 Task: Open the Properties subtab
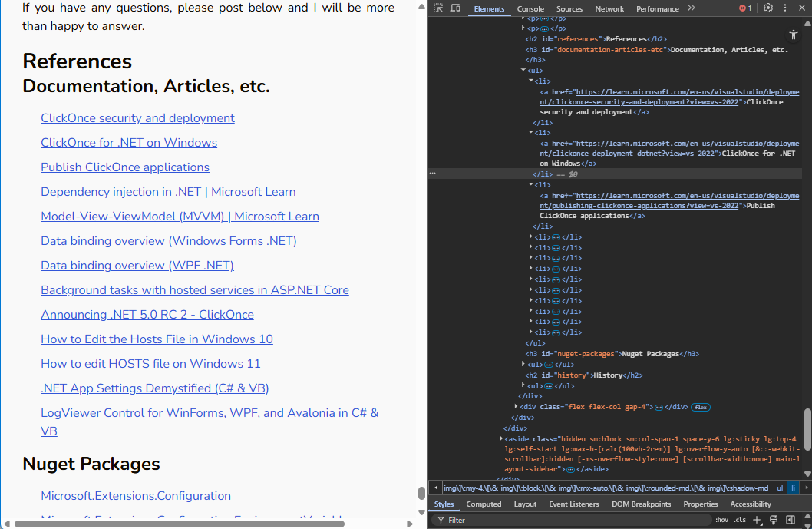tap(700, 504)
